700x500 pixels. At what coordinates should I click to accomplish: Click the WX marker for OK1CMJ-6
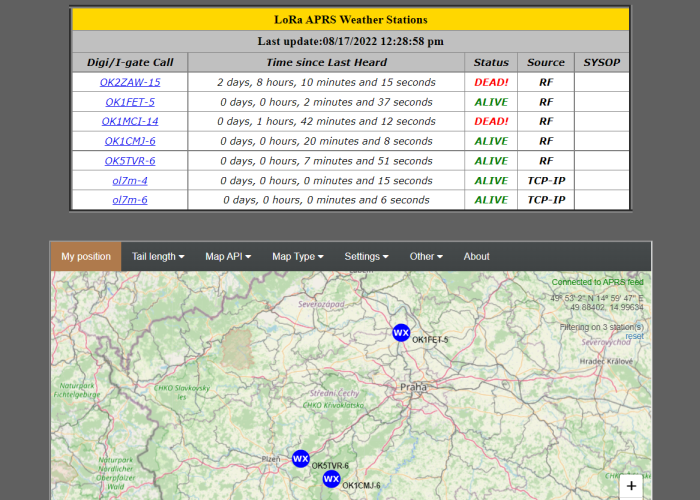(x=332, y=479)
